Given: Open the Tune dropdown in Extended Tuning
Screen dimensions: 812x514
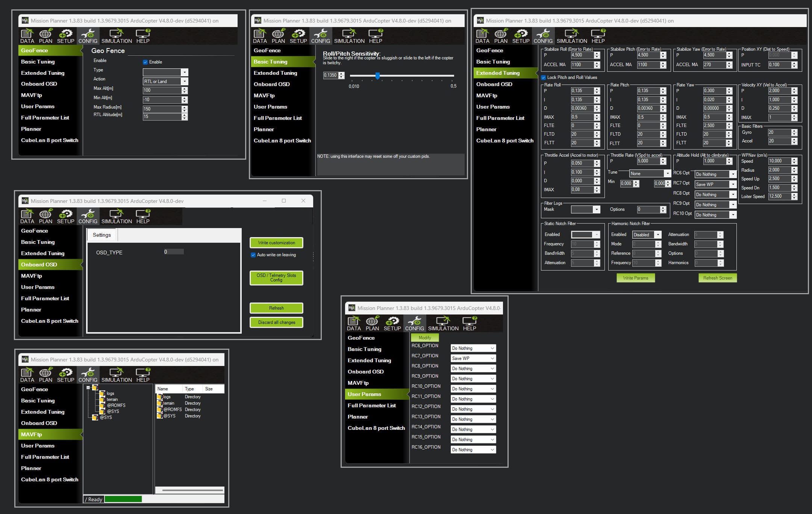Looking at the screenshot, I should click(650, 174).
